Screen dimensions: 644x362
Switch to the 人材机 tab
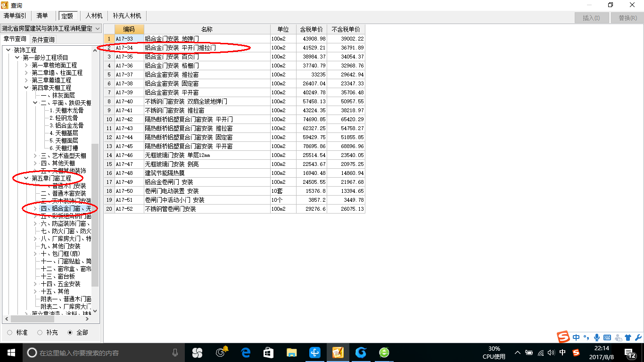[94, 16]
